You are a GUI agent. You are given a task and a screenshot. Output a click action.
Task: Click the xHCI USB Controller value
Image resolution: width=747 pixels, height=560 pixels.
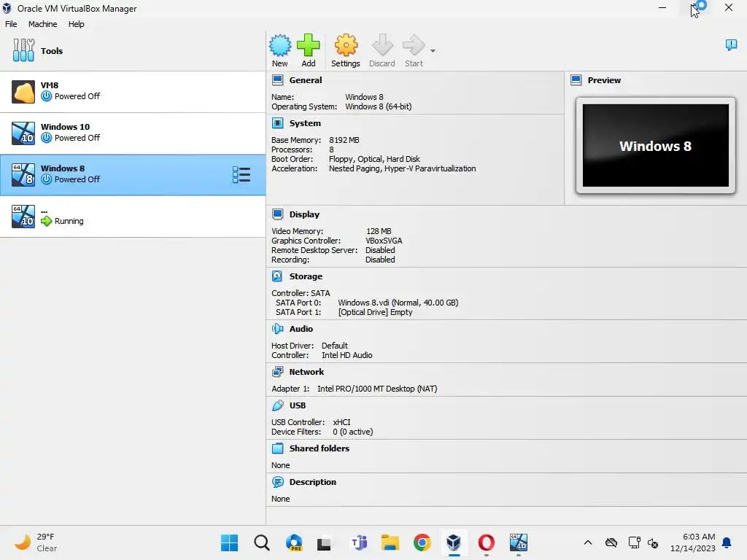(341, 422)
